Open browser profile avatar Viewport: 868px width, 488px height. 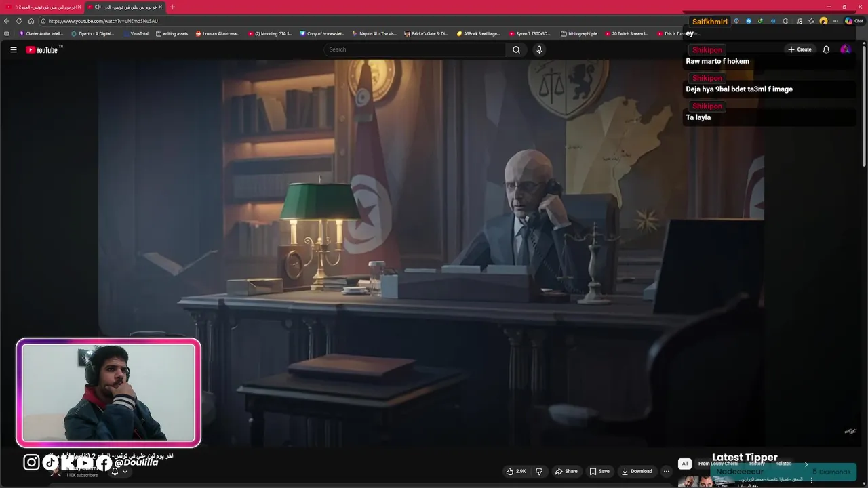point(823,21)
